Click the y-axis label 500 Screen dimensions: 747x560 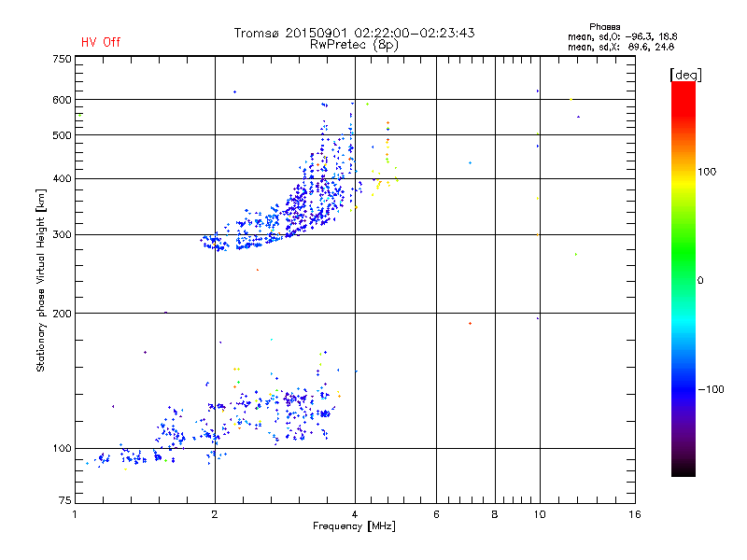(62, 135)
